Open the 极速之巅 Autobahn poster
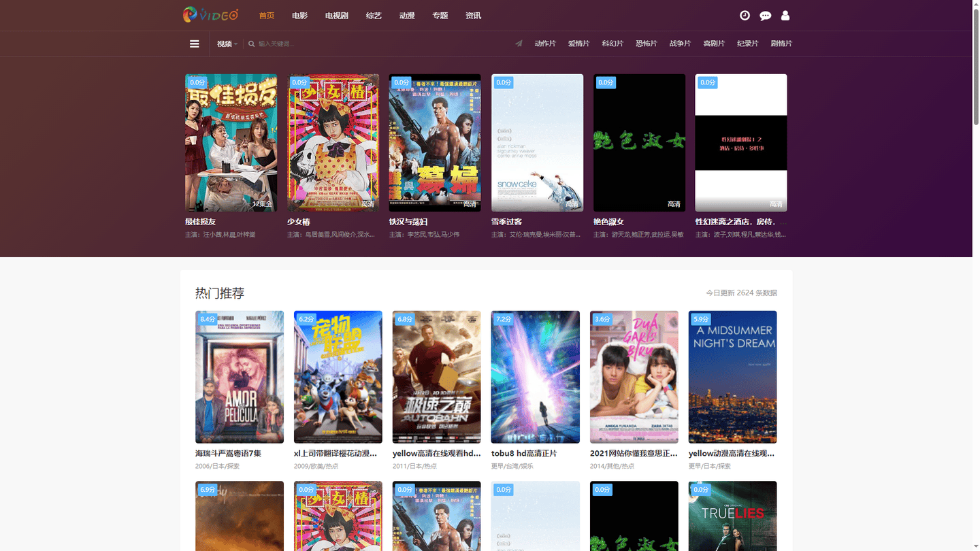Image resolution: width=980 pixels, height=551 pixels. pos(437,377)
